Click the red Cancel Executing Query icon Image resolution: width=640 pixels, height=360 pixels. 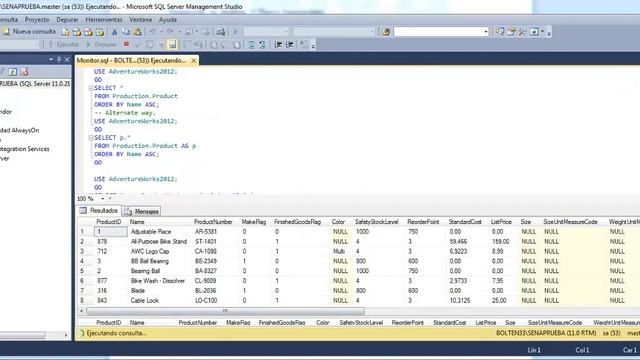127,44
